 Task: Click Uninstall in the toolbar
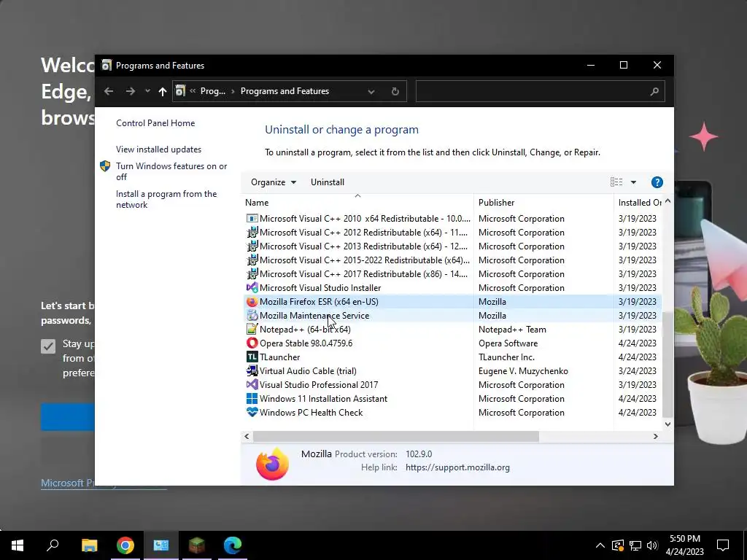[328, 182]
